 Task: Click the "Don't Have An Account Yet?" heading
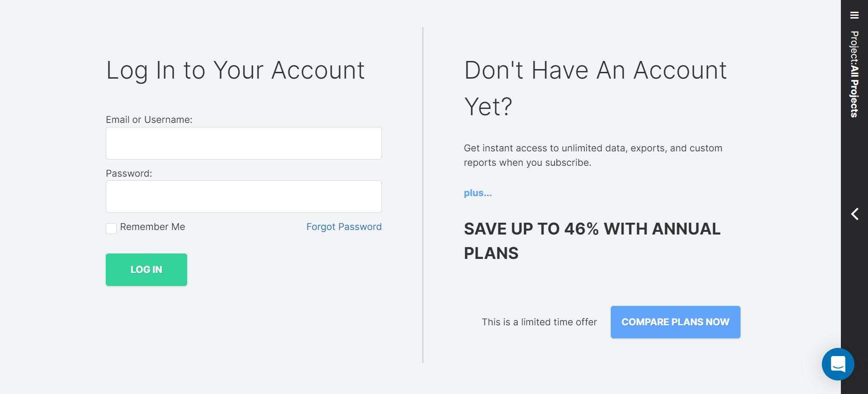595,88
